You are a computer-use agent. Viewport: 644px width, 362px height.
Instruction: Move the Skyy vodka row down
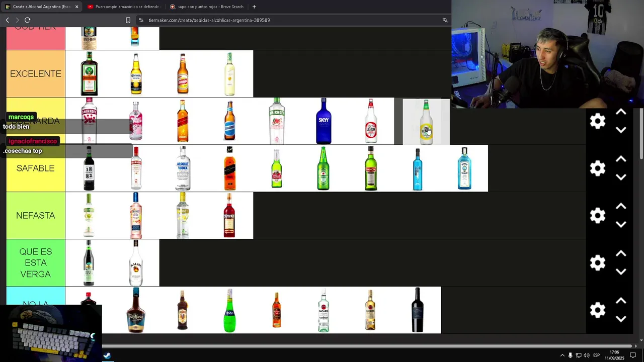[621, 130]
